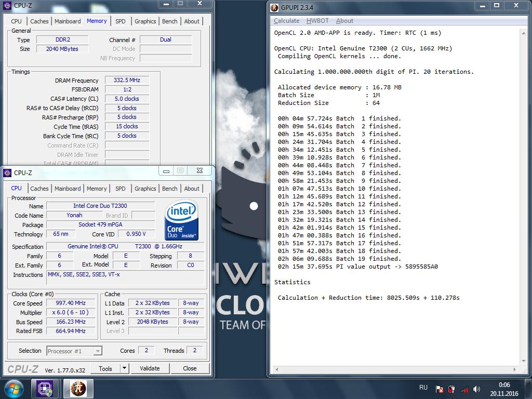
Task: Open About tab in bottom CPU-Z window
Action: coord(192,188)
